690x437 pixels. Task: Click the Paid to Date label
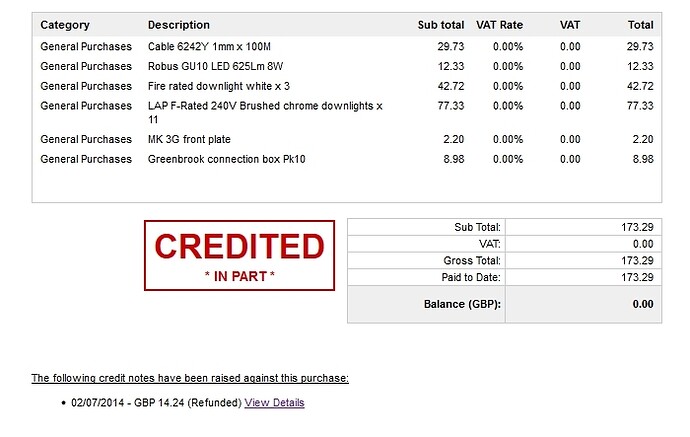click(470, 277)
